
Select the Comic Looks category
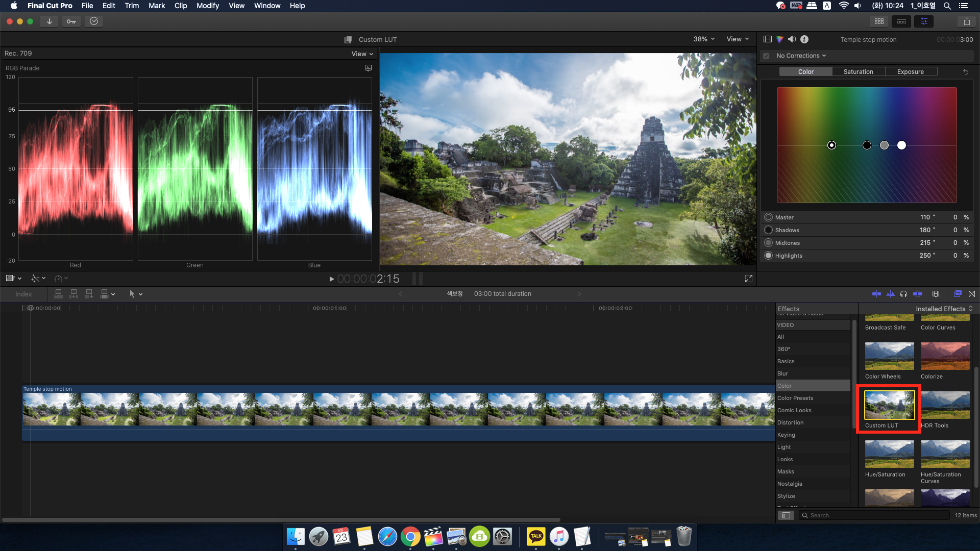813,410
